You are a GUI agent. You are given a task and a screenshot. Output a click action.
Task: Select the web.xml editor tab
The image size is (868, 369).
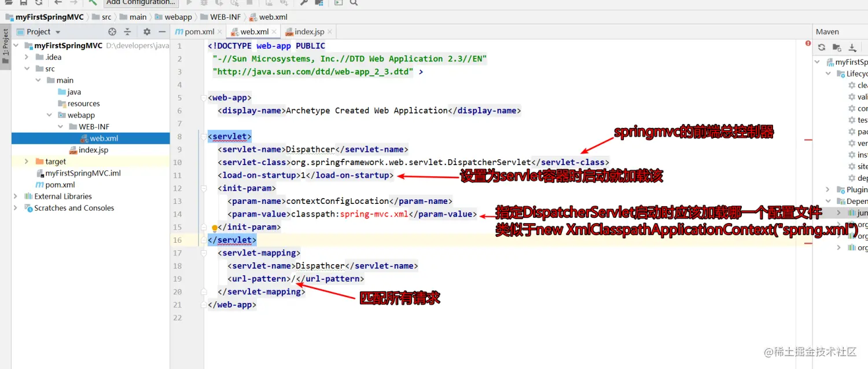coord(254,32)
